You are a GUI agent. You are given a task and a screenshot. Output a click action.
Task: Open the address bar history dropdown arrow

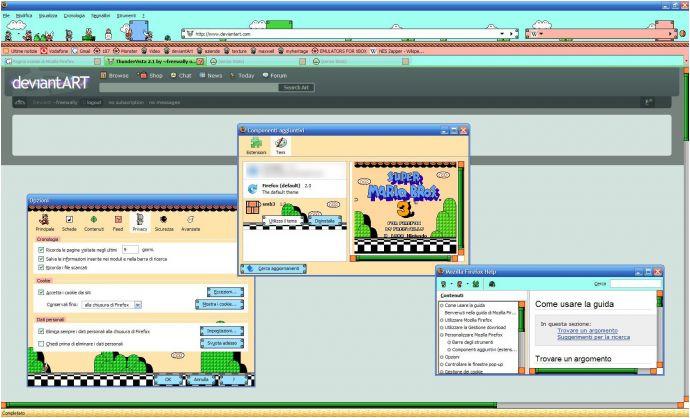point(502,33)
